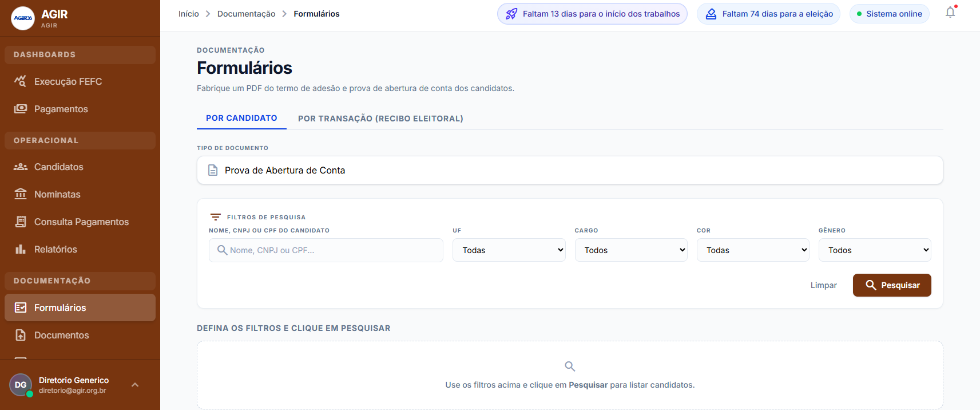The height and width of the screenshot is (410, 980).
Task: Click the Sistema online status badge
Action: tap(889, 14)
